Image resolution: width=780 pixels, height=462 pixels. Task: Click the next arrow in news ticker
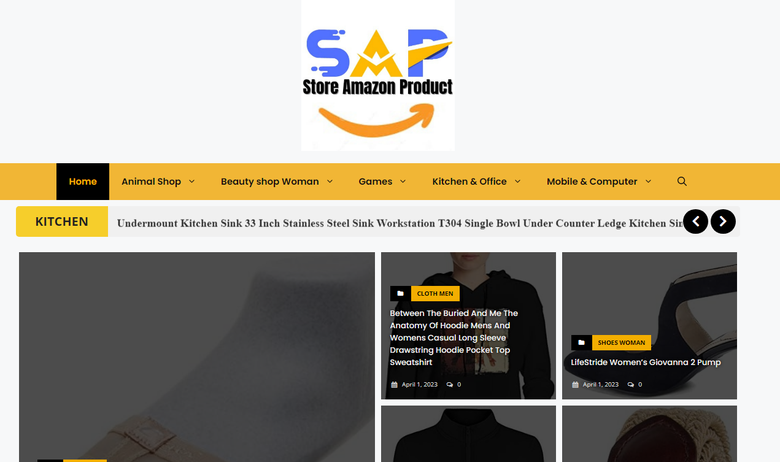pos(723,221)
